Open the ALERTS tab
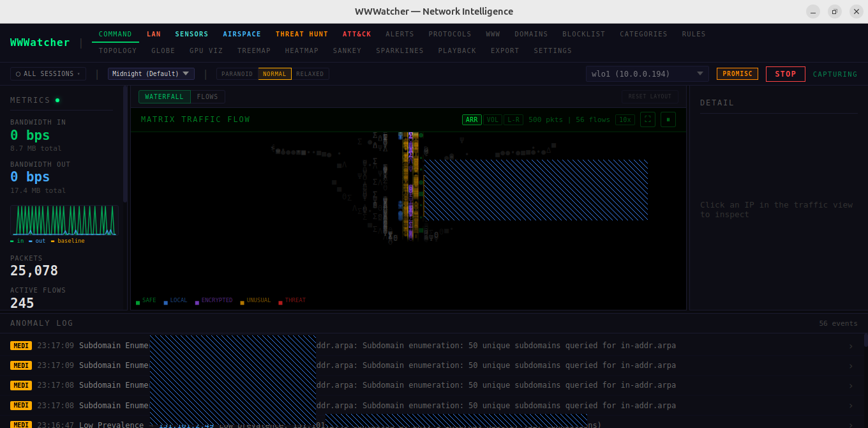The height and width of the screenshot is (428, 868). point(400,34)
